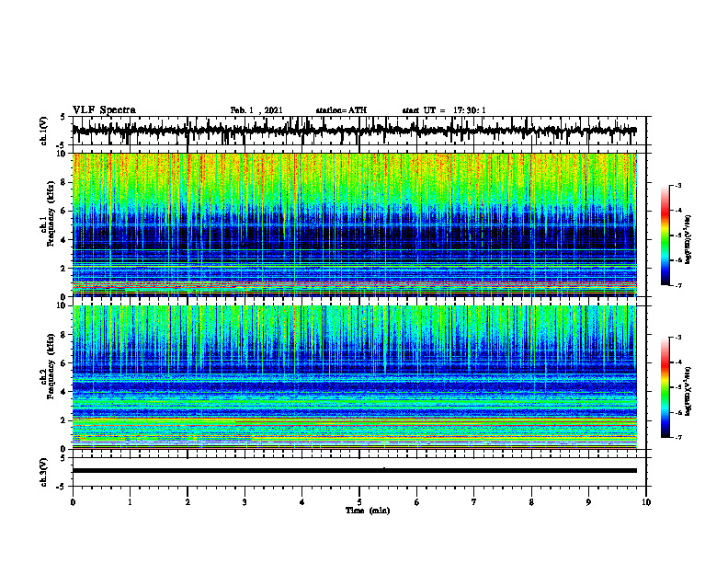Viewport: 728px width, 563px height.
Task: Click the ch.1 spectrogram color bar
Action: [x=665, y=236]
